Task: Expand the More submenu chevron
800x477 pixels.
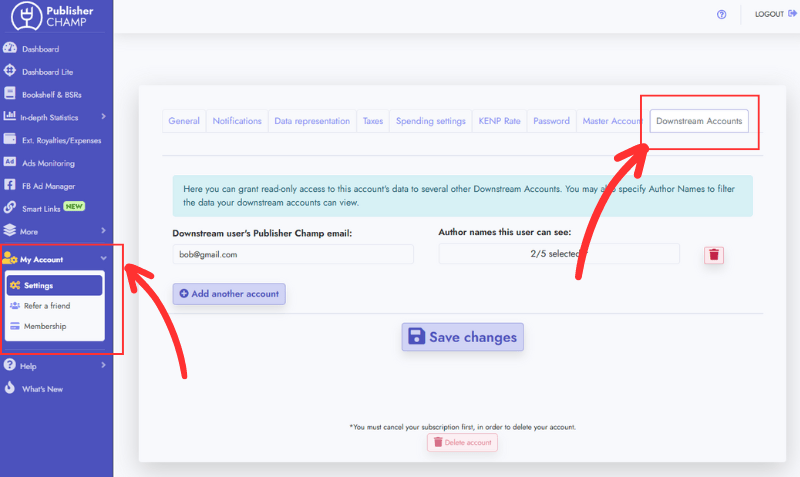Action: pyautogui.click(x=104, y=231)
